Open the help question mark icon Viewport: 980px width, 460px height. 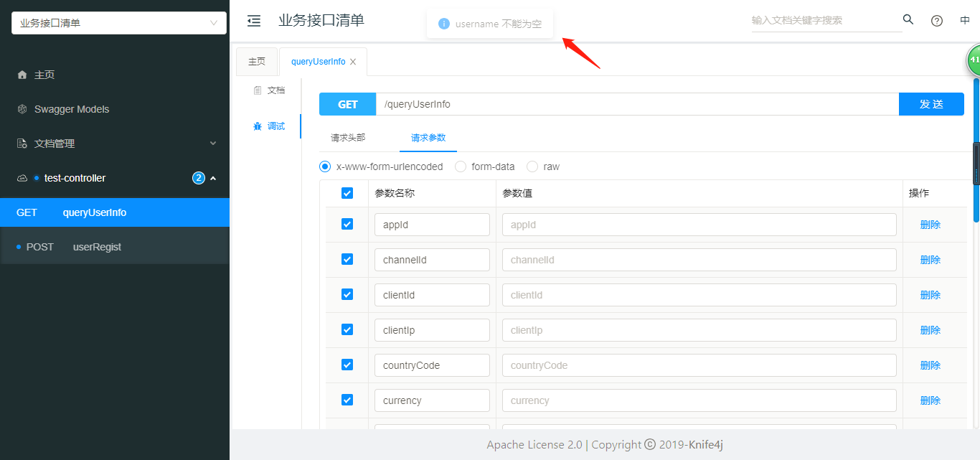pos(937,21)
